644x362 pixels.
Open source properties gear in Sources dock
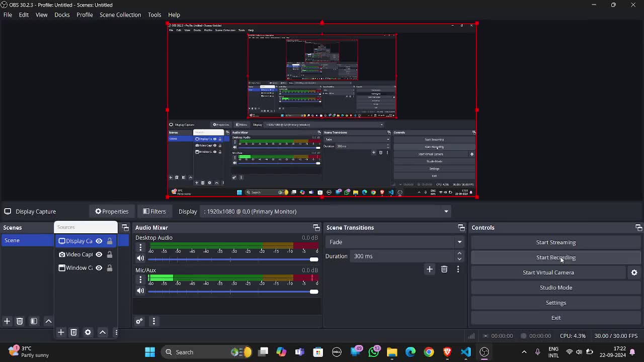(x=88, y=332)
